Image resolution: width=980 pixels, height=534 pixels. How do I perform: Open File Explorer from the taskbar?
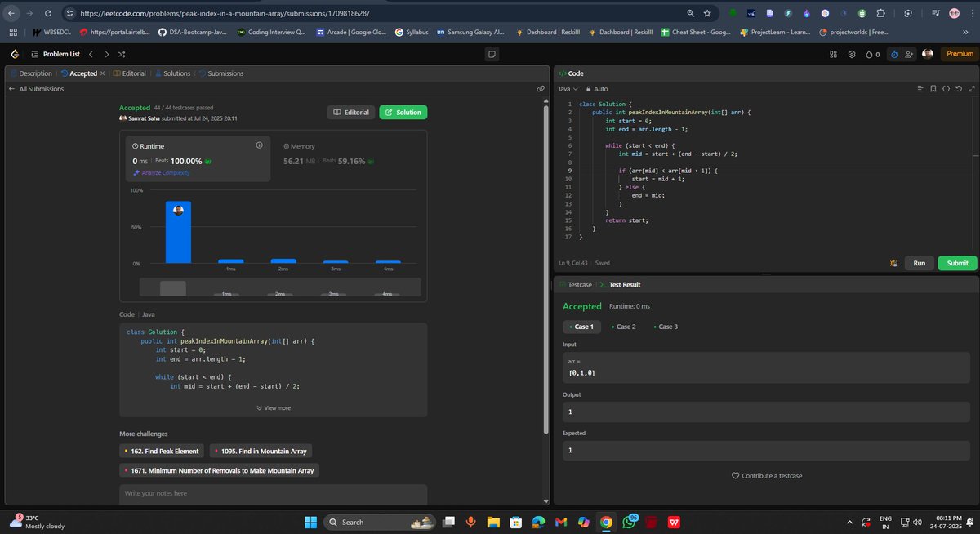point(492,522)
